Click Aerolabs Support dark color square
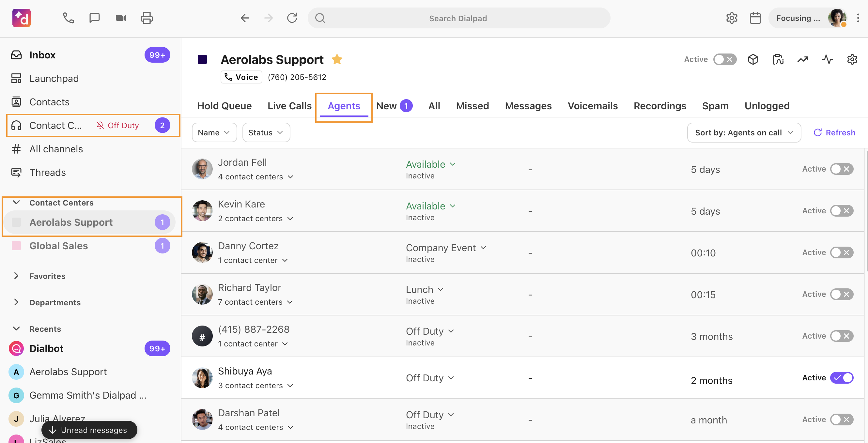Screen dimensions: 868x443 click(x=202, y=59)
